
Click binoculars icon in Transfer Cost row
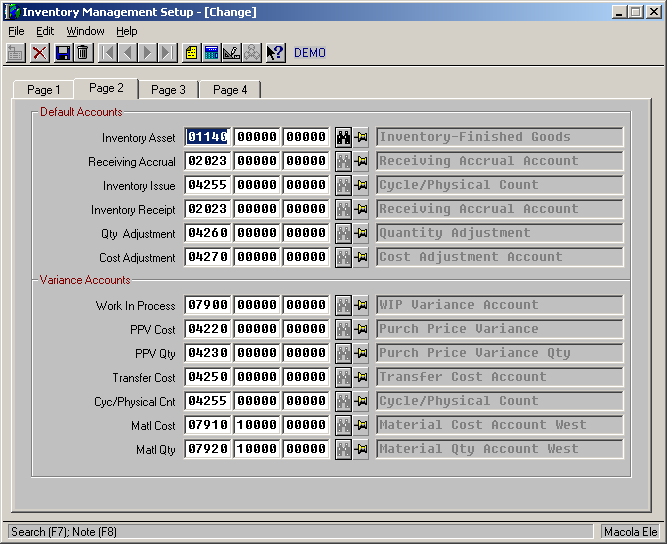[x=343, y=377]
